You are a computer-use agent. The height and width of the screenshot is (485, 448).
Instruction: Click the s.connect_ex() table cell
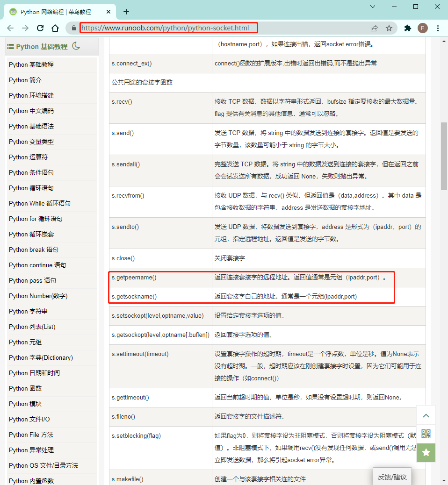pyautogui.click(x=160, y=64)
